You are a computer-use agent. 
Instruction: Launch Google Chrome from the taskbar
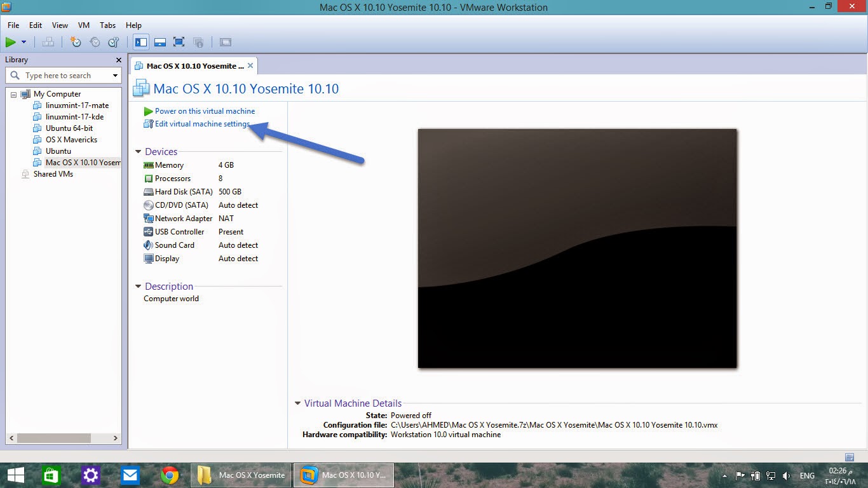(170, 475)
